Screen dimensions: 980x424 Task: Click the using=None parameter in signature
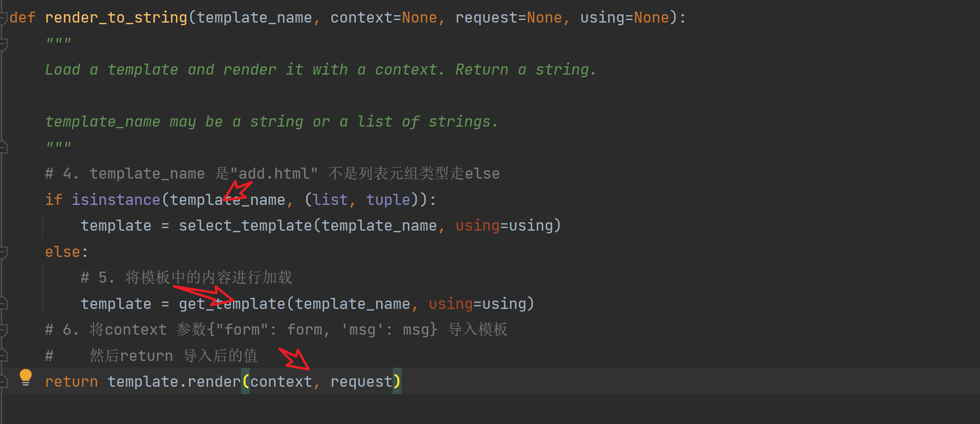[625, 18]
